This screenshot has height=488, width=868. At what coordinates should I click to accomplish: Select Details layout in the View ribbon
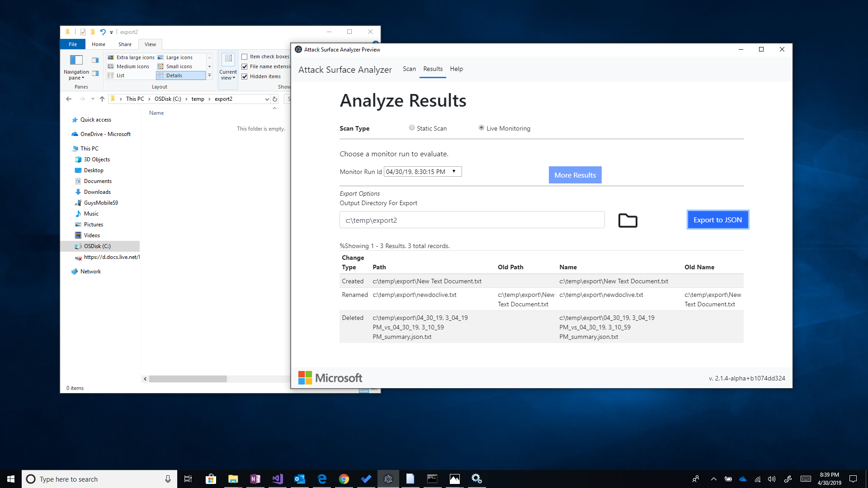[x=174, y=75]
